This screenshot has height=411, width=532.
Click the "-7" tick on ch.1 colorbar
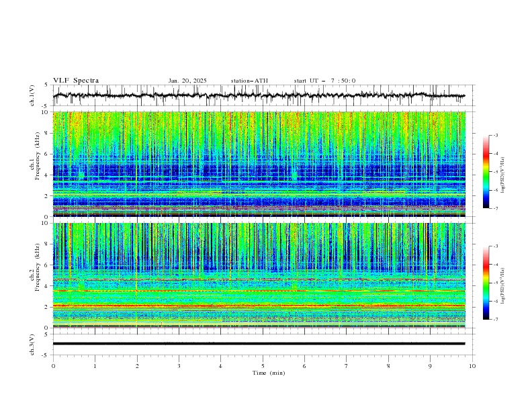(495, 208)
